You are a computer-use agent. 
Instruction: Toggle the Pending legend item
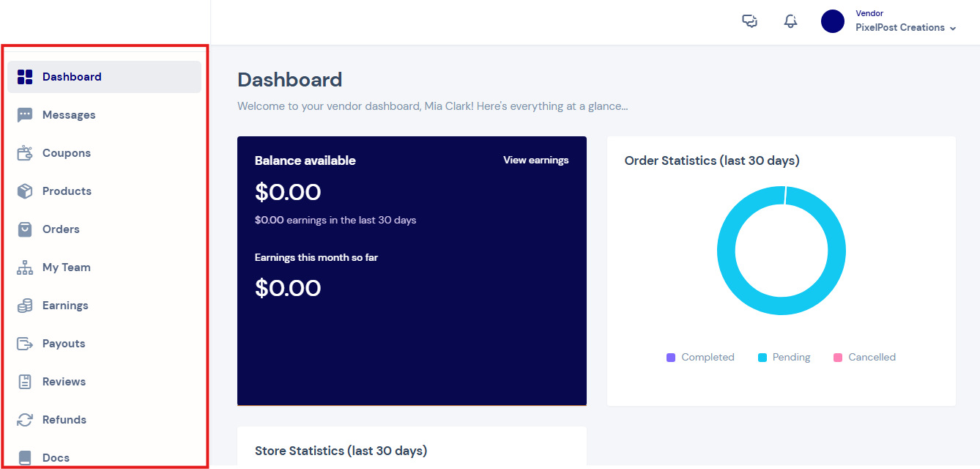tap(784, 358)
